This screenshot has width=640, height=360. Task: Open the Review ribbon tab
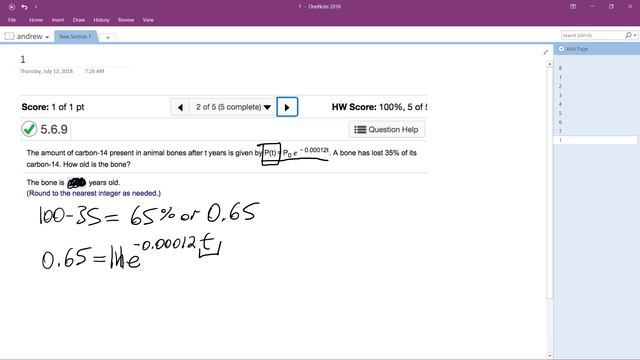126,20
